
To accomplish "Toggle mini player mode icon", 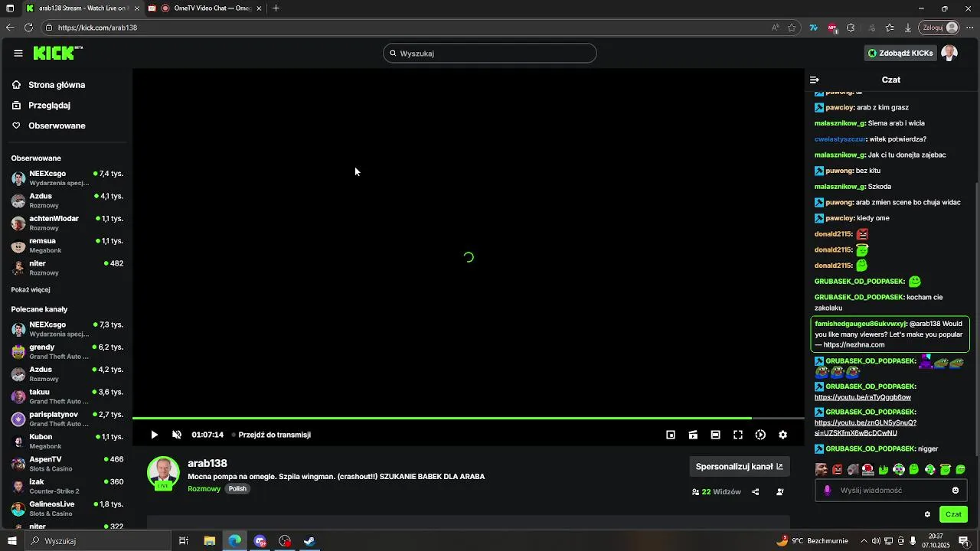I will [671, 435].
